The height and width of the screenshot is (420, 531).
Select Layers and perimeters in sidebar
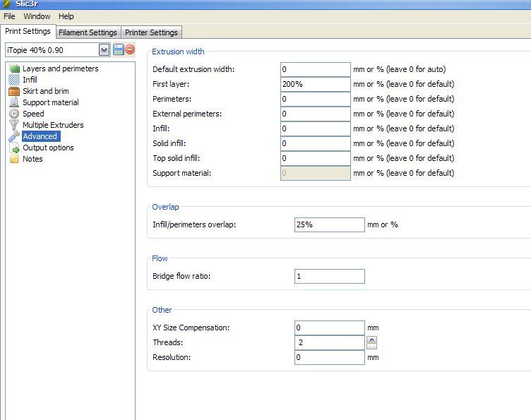point(60,68)
